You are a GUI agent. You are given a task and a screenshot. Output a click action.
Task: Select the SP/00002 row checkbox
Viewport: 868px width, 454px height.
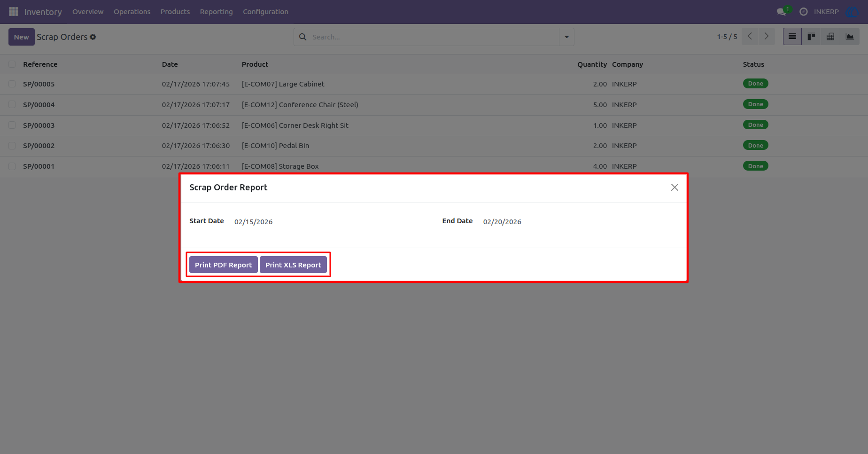pos(12,146)
